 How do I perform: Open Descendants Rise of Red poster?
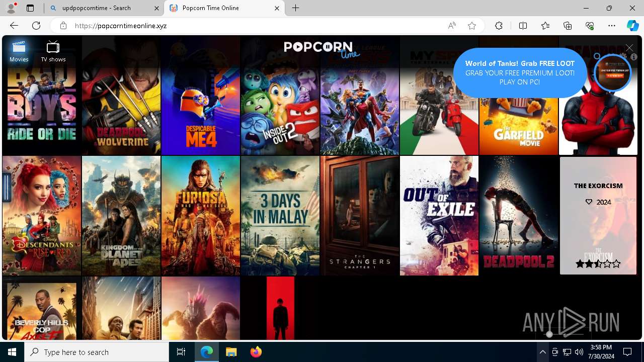tap(42, 216)
